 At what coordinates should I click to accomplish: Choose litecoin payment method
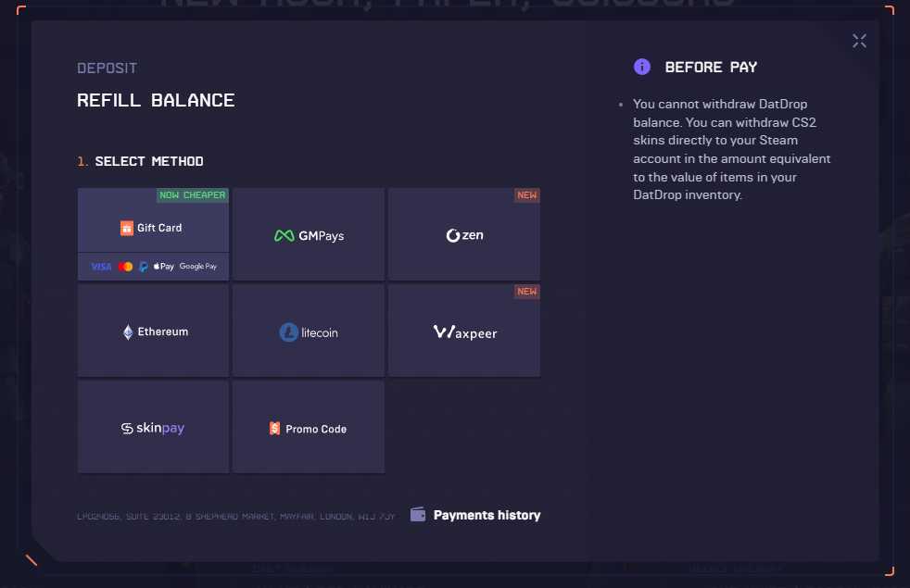click(309, 331)
